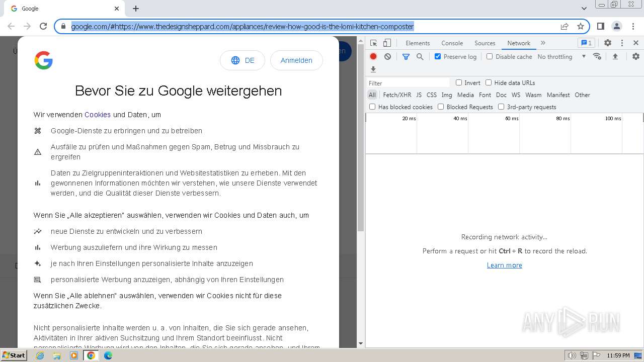
Task: Go forward in browser history
Action: pyautogui.click(x=27, y=26)
